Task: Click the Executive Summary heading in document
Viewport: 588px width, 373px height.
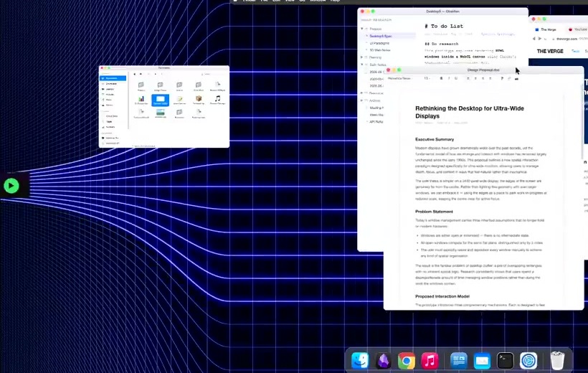Action: (x=435, y=139)
